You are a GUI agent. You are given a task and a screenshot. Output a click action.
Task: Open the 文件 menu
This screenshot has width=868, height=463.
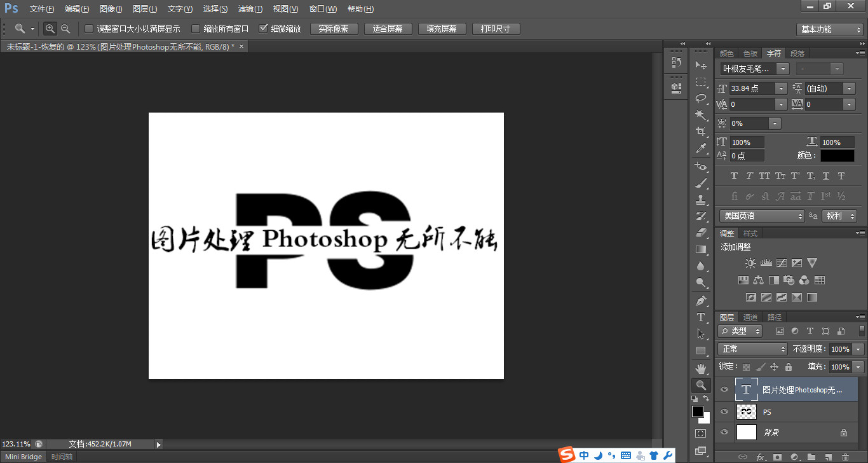tap(42, 9)
